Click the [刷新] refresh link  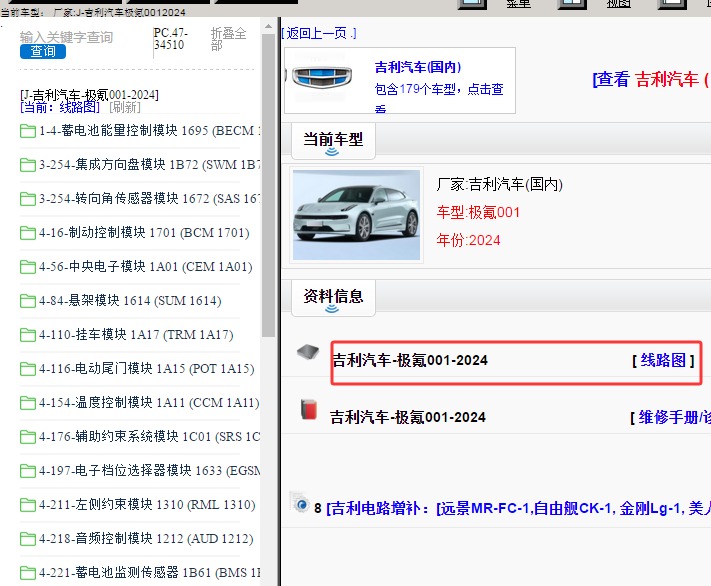[x=125, y=107]
